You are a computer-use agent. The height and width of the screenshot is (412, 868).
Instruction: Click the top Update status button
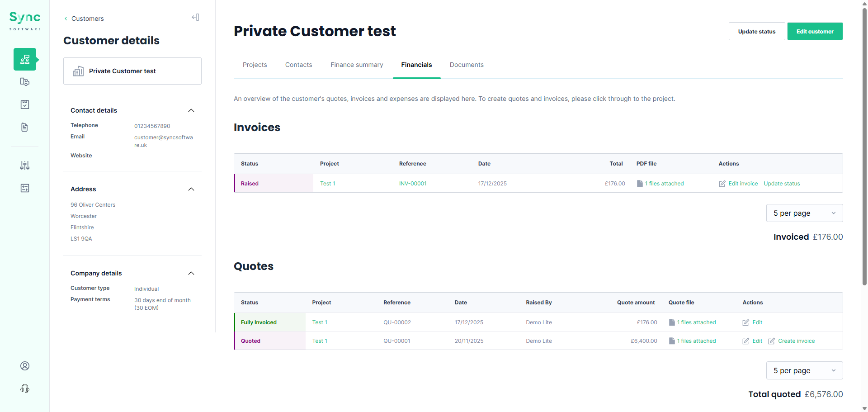(x=756, y=31)
